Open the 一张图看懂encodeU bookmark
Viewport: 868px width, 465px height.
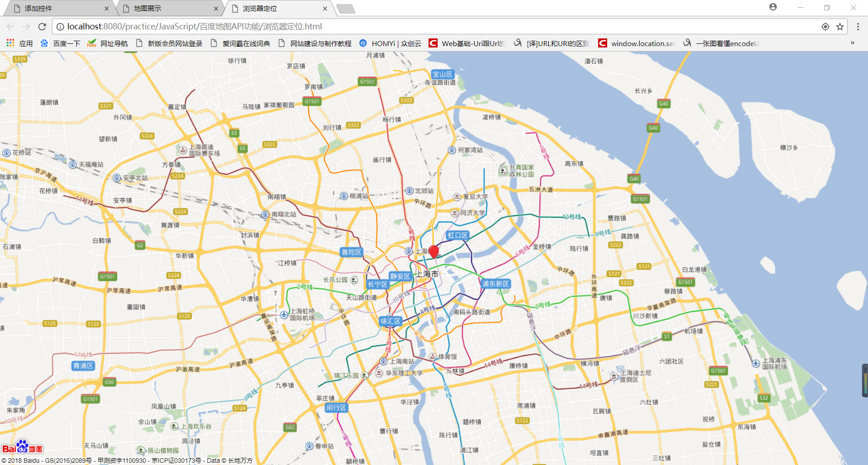pos(721,43)
